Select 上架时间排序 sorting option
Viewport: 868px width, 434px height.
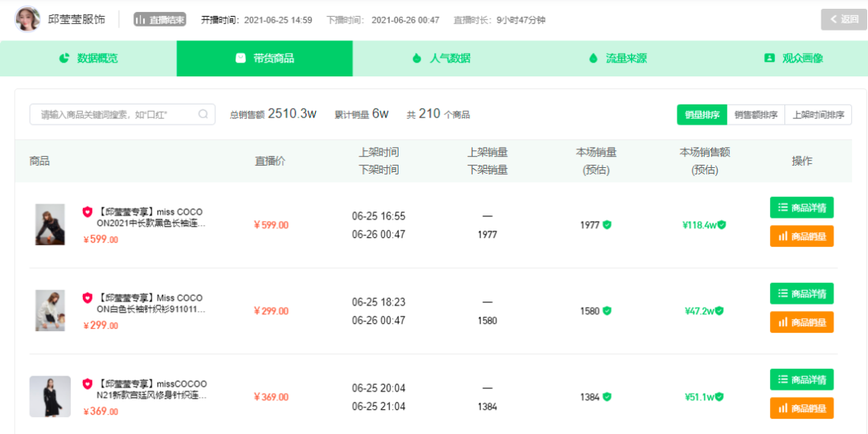click(818, 115)
